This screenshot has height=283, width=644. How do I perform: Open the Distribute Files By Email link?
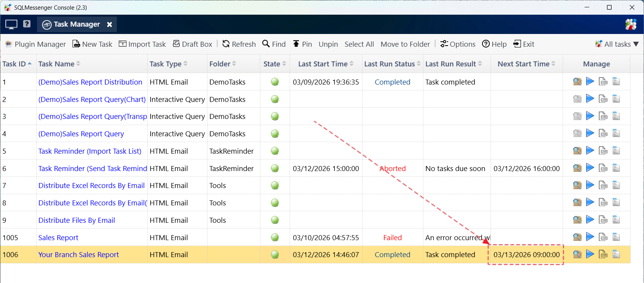tap(76, 220)
